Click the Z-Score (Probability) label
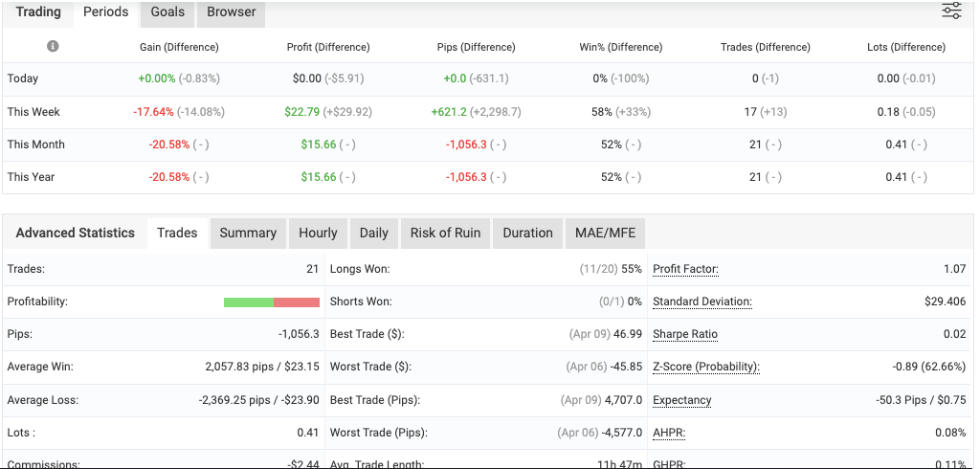The width and height of the screenshot is (980, 469). (x=705, y=367)
